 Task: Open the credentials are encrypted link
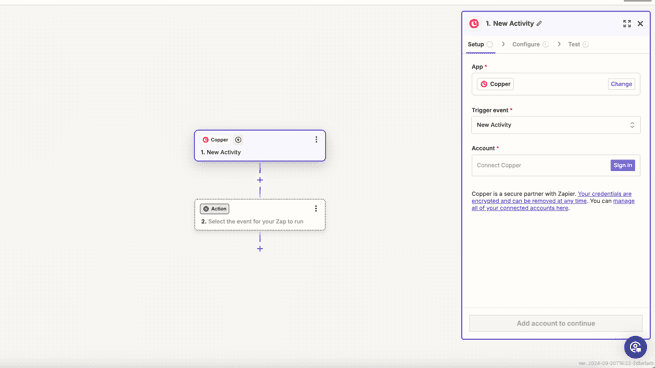coord(551,197)
